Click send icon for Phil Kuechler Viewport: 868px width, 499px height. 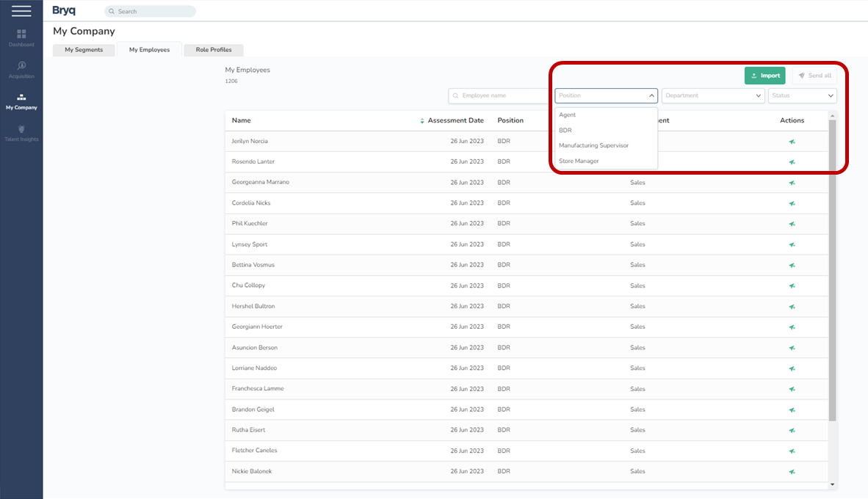click(792, 224)
